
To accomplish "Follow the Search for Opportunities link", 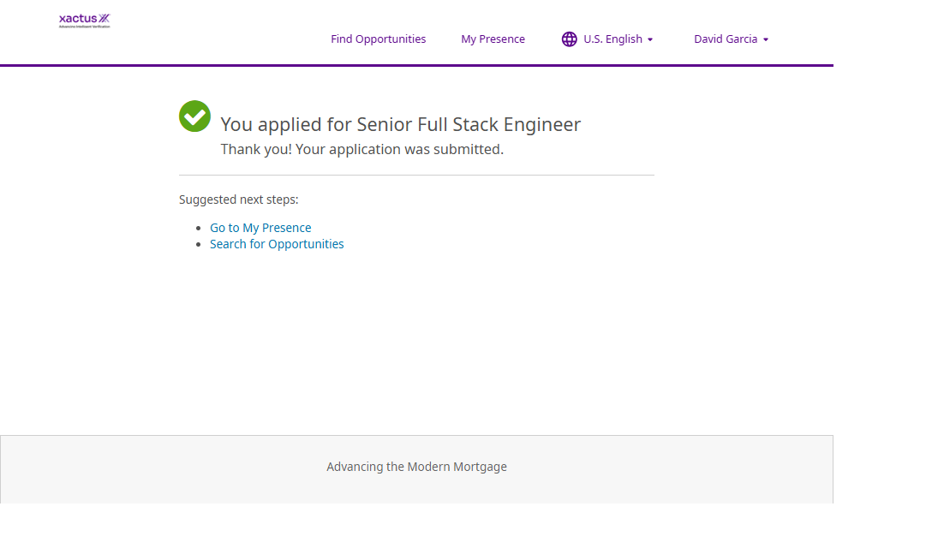I will pos(277,244).
